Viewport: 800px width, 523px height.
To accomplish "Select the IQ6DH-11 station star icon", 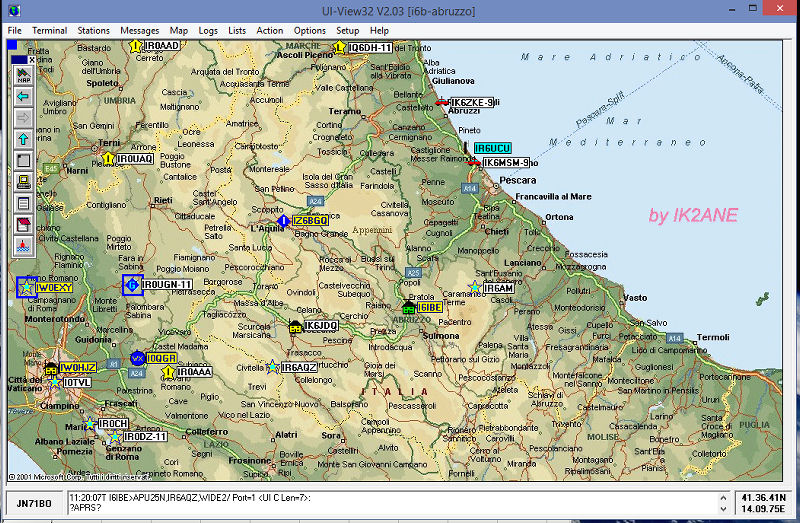I will pos(339,48).
